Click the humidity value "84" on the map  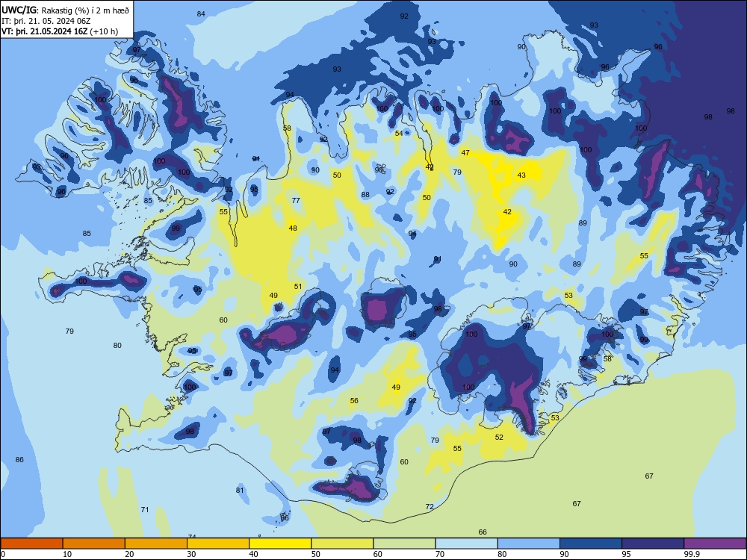tap(201, 13)
